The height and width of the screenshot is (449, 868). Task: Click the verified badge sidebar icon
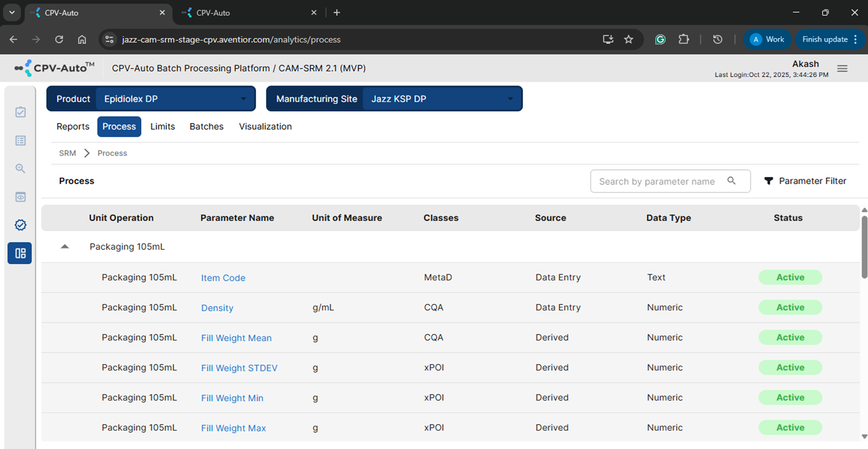20,225
